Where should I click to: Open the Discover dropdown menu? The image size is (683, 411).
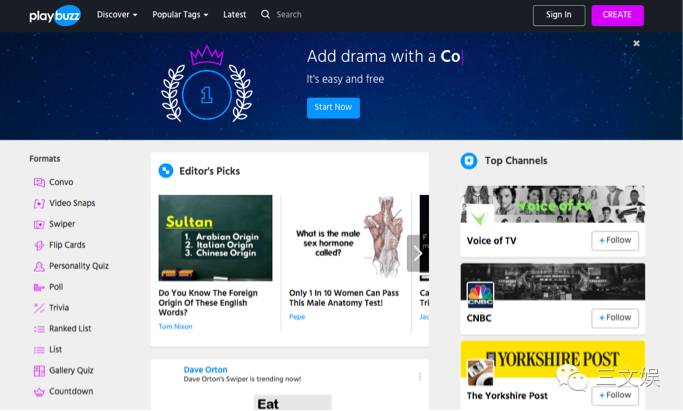(x=117, y=14)
